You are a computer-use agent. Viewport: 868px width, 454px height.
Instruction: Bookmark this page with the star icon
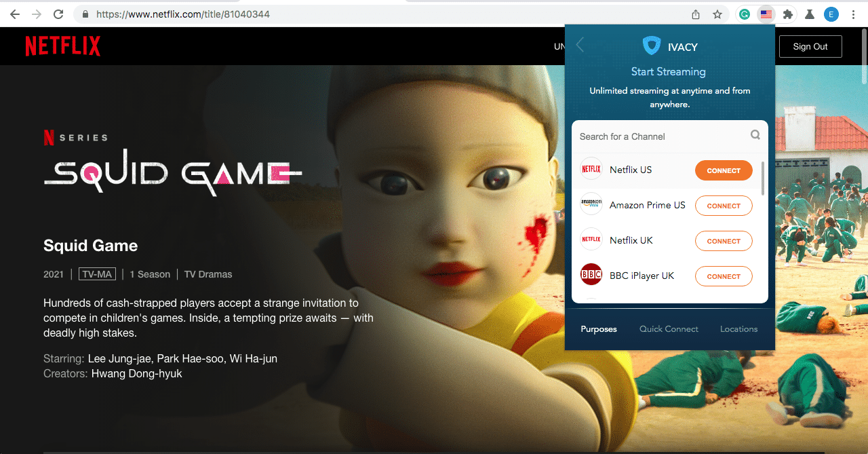tap(717, 14)
